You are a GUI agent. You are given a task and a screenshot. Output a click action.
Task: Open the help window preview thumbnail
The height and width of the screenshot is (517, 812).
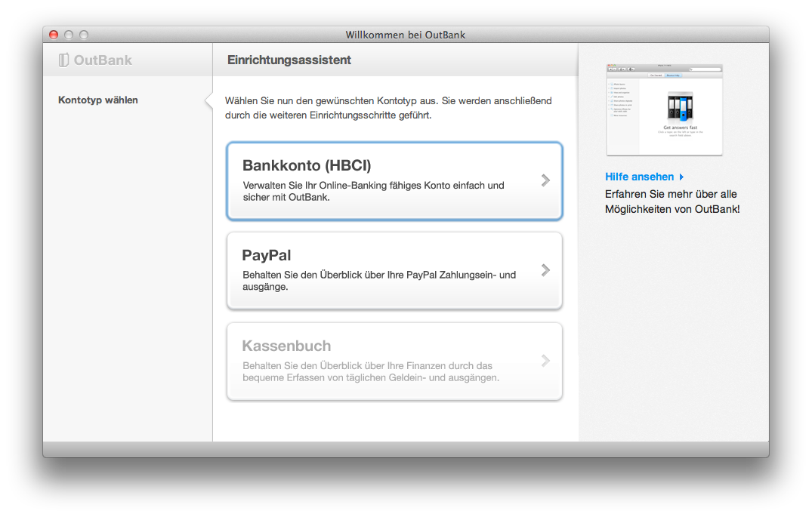click(665, 109)
